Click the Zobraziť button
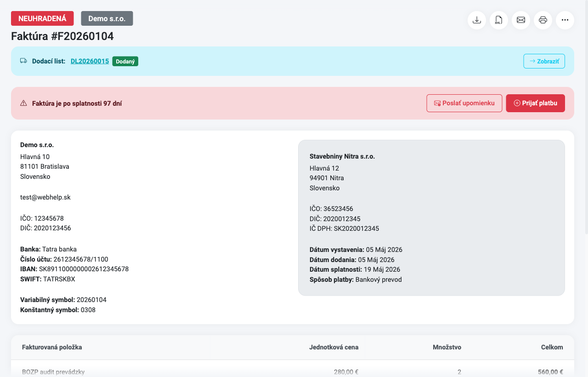588x377 pixels. (544, 61)
